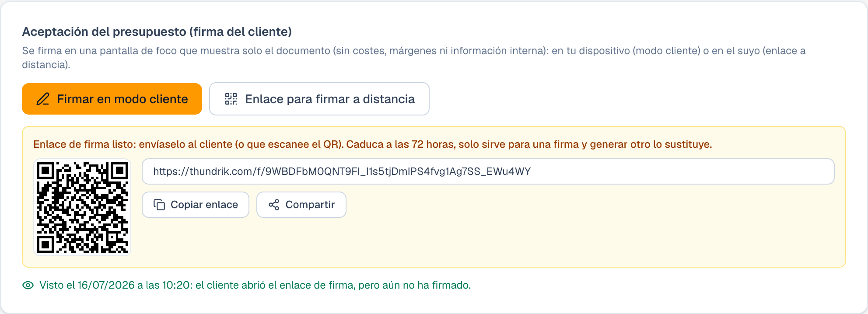Image resolution: width=868 pixels, height=314 pixels.
Task: Select the signature link URL field
Action: click(488, 171)
